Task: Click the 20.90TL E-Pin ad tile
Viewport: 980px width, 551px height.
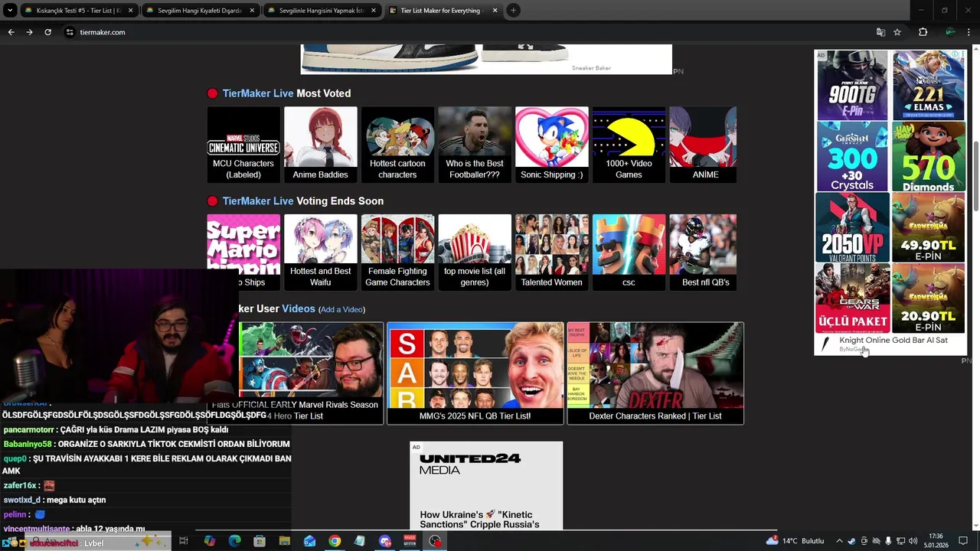Action: pos(928,298)
